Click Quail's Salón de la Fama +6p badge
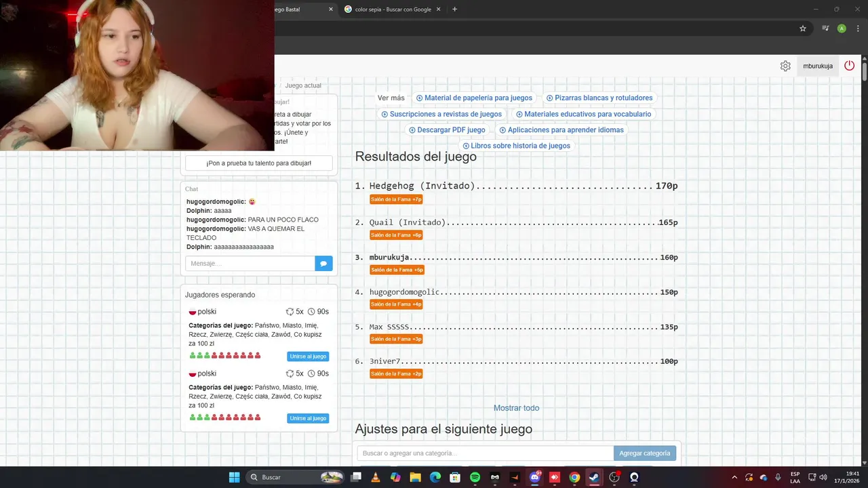Viewport: 868px width, 488px height. point(396,235)
